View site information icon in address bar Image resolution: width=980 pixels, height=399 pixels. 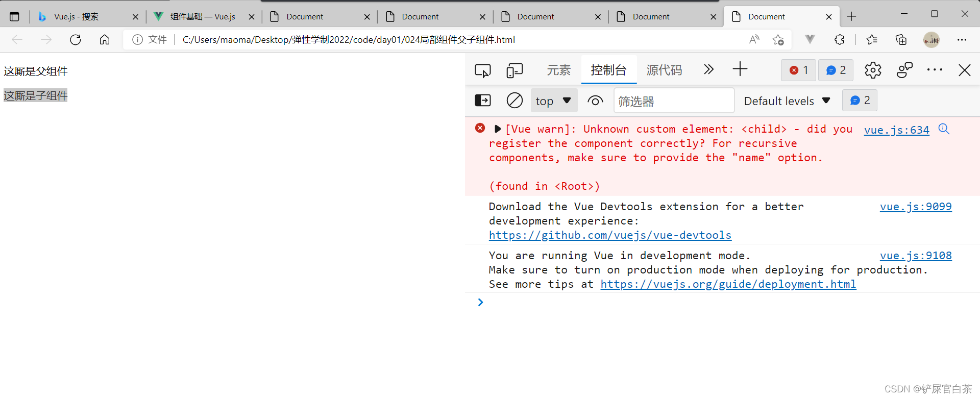pyautogui.click(x=137, y=40)
